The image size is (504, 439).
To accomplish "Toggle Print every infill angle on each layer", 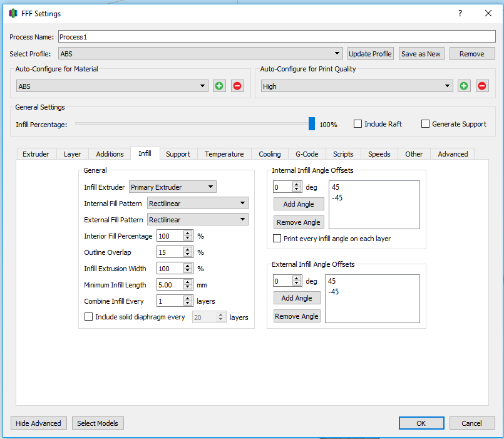I will pyautogui.click(x=277, y=239).
